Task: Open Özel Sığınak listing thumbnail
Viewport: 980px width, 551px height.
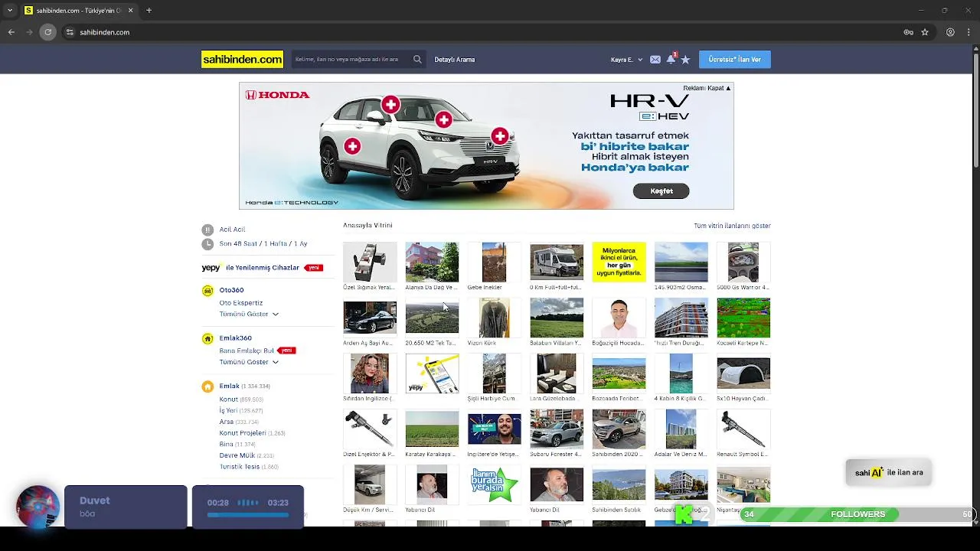Action: (370, 262)
